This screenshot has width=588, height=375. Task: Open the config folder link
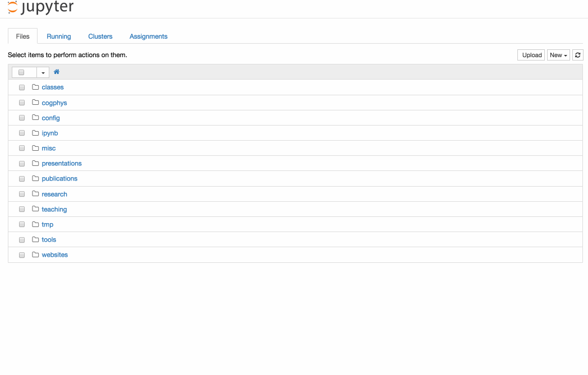50,118
